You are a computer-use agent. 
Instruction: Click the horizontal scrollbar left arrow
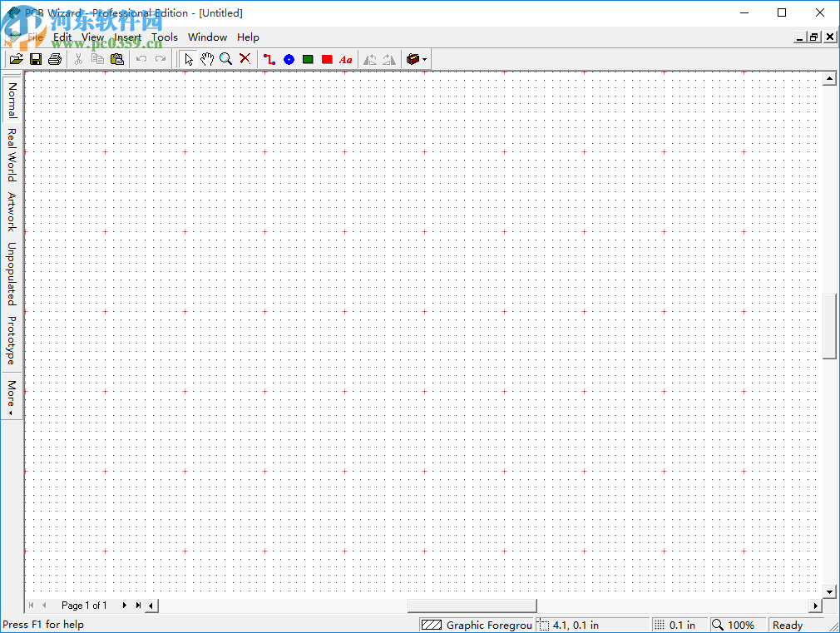151,606
